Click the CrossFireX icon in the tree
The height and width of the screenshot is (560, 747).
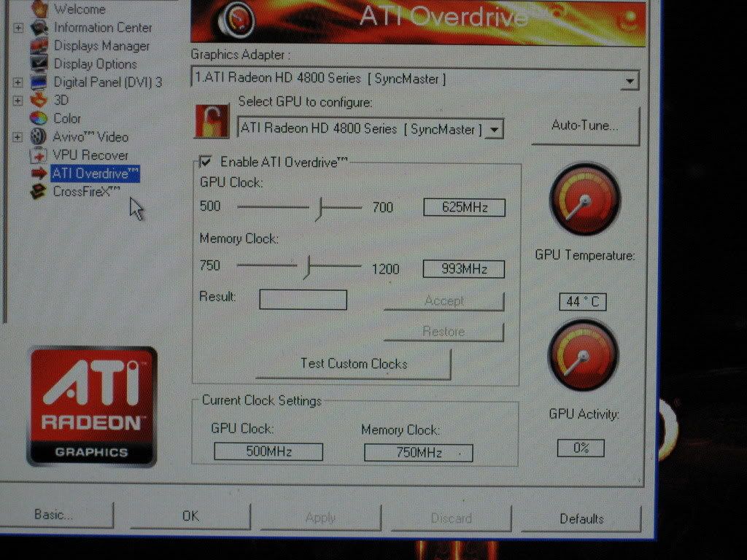click(38, 192)
